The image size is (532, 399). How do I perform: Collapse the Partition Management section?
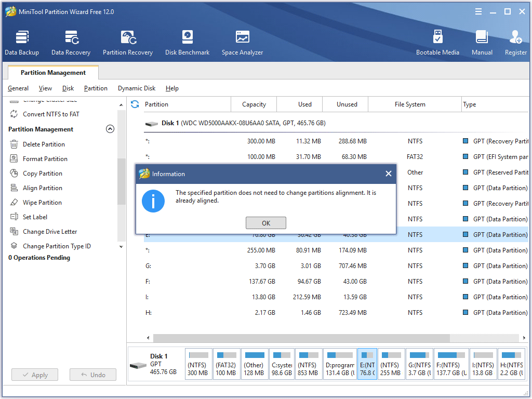tap(110, 129)
